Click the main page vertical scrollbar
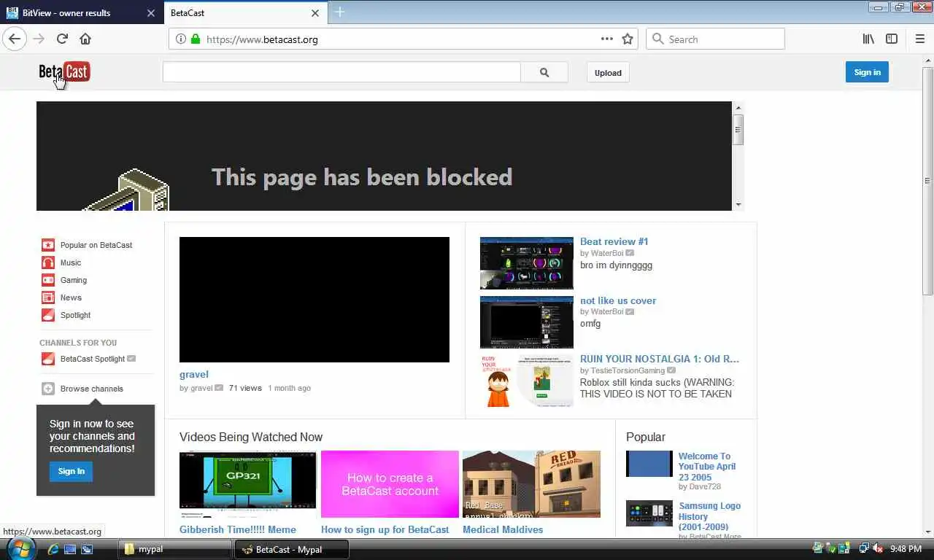 coord(928,180)
